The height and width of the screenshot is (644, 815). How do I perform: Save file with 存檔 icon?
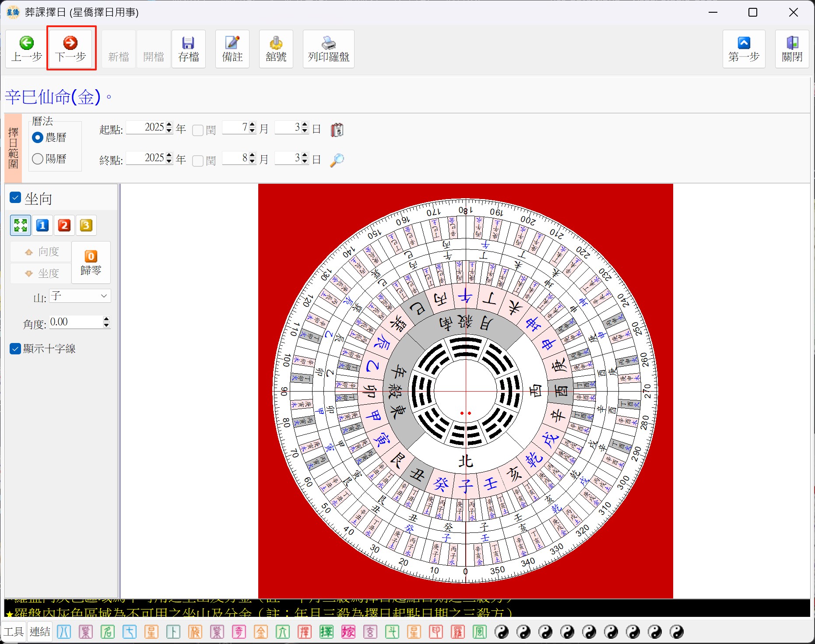(x=189, y=49)
